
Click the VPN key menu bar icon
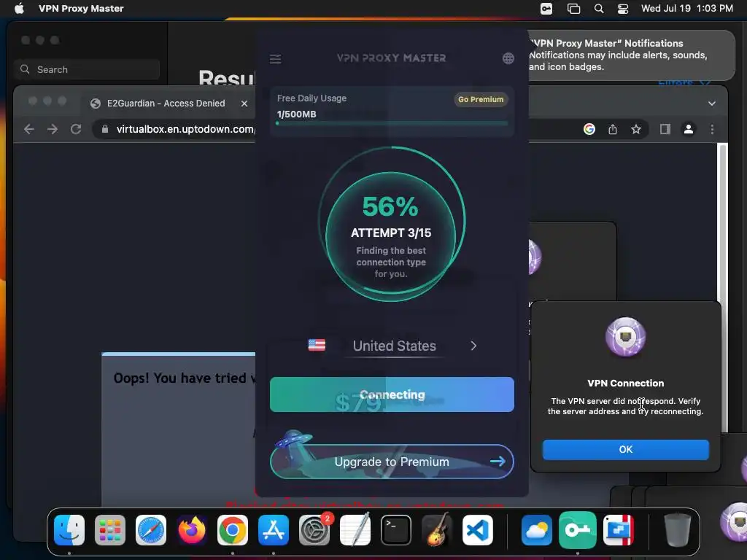click(x=546, y=9)
